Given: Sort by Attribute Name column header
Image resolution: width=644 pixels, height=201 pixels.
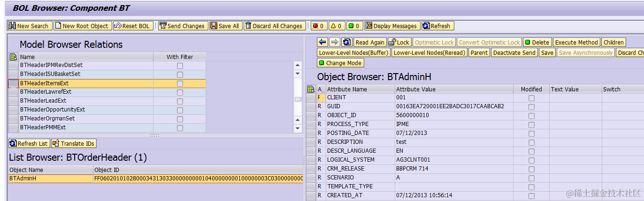Looking at the screenshot, I should click(x=360, y=89).
